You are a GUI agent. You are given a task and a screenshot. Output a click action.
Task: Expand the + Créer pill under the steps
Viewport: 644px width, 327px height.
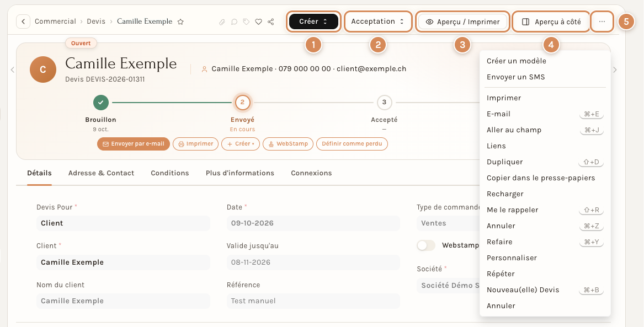241,144
